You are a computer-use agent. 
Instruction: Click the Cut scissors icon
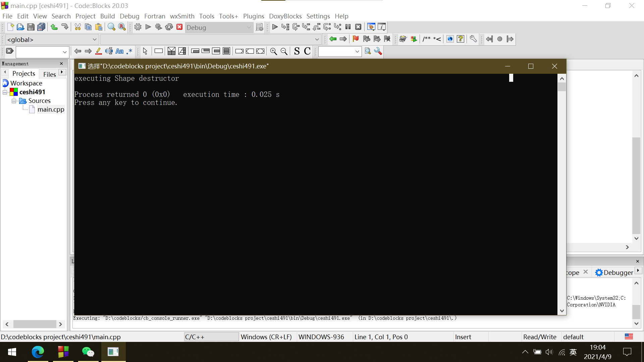77,27
